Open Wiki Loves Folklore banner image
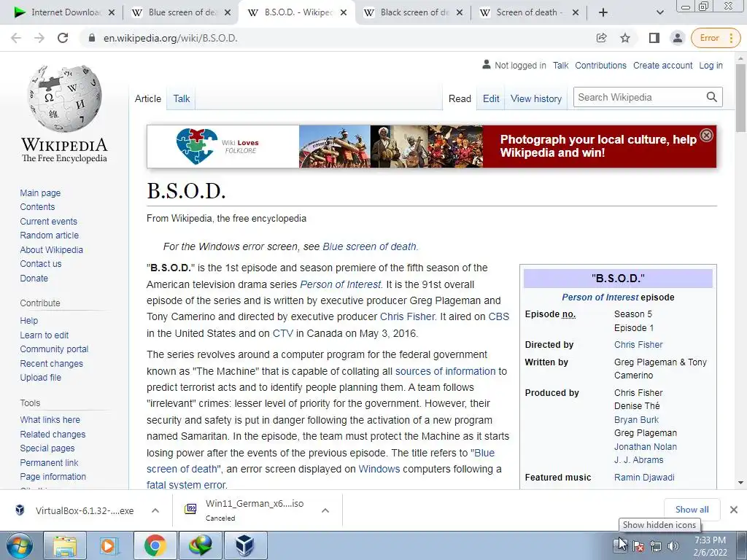This screenshot has height=560, width=747. tap(431, 146)
